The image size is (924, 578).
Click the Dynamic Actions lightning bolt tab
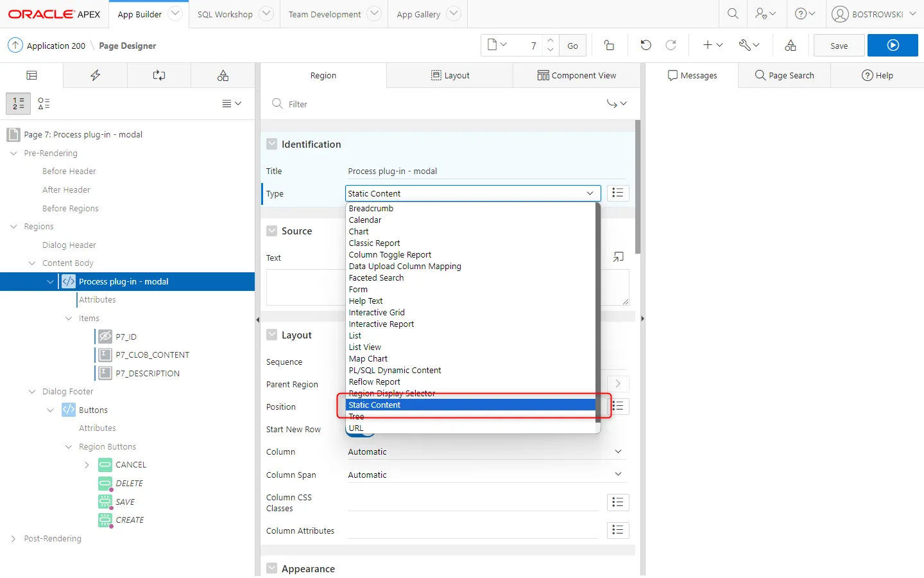(95, 75)
